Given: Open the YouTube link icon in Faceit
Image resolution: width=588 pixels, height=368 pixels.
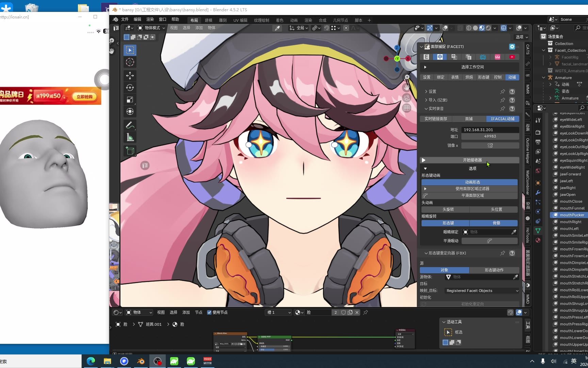Looking at the screenshot, I should (512, 57).
